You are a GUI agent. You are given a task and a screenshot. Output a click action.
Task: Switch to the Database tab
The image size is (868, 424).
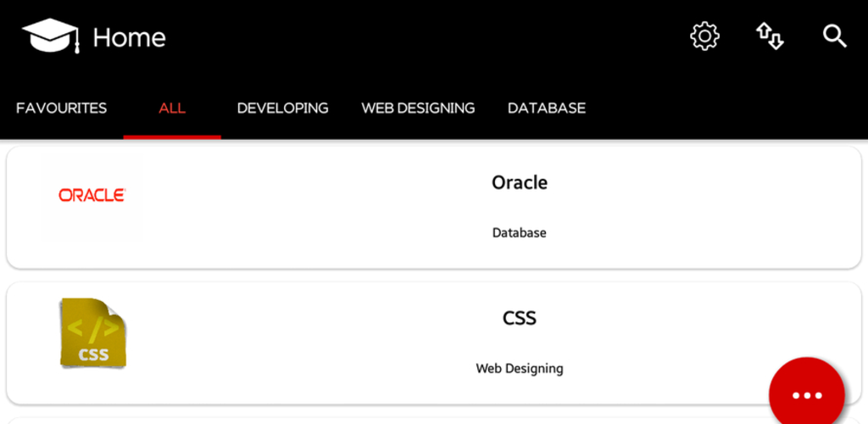pos(547,108)
